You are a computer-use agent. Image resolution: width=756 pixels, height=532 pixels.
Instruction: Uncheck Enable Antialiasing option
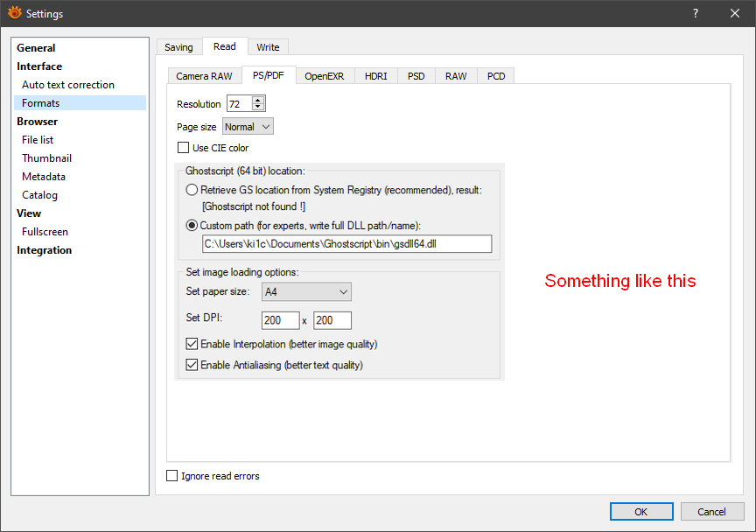tap(192, 365)
